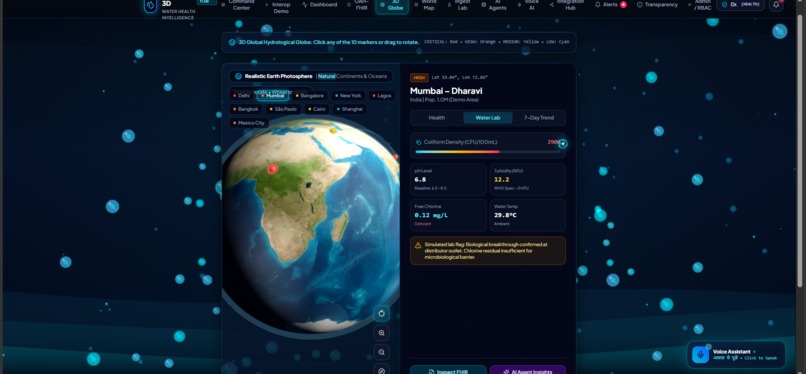Click the globe icon in the info banner
806x374 pixels.
(x=232, y=42)
